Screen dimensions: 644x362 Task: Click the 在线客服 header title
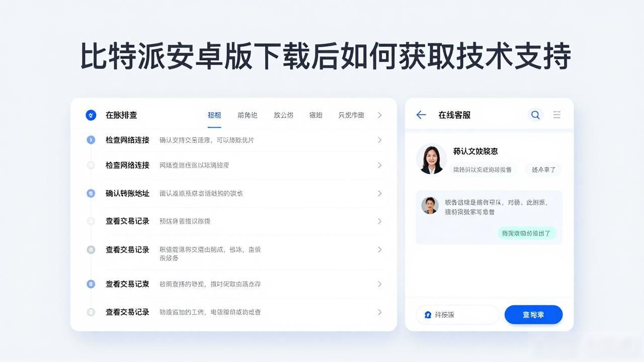click(454, 115)
